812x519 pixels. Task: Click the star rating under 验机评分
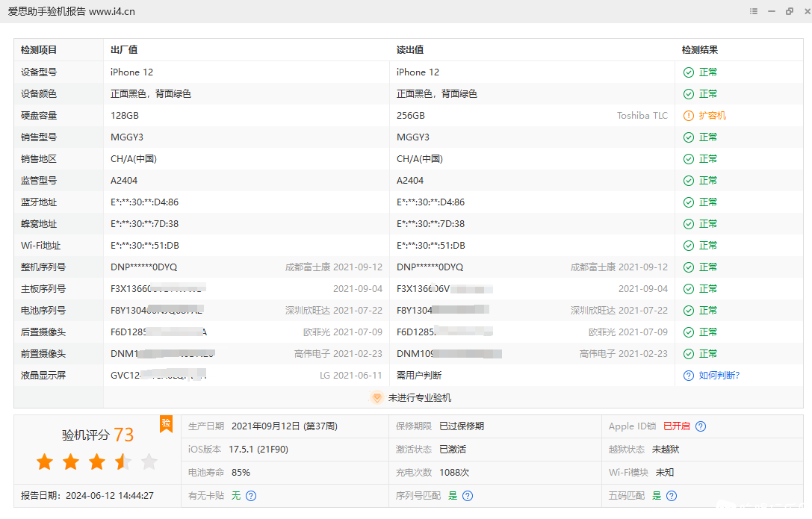[97, 461]
